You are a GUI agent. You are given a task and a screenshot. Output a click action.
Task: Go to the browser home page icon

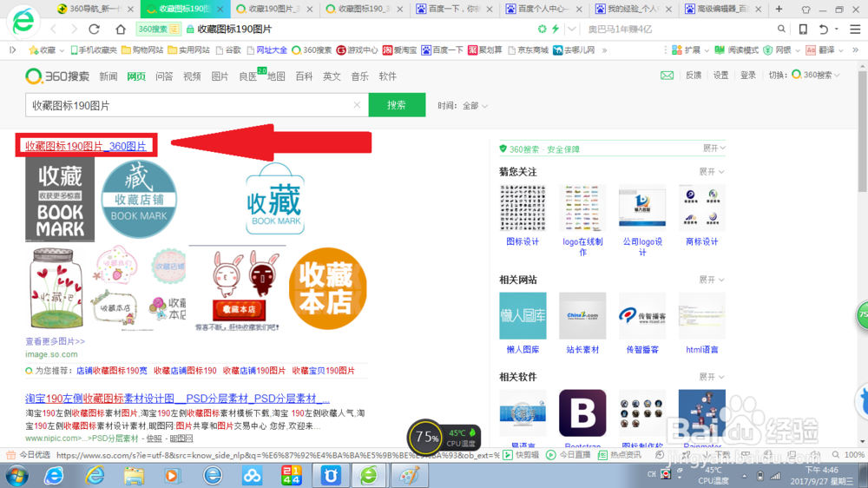pos(120,29)
